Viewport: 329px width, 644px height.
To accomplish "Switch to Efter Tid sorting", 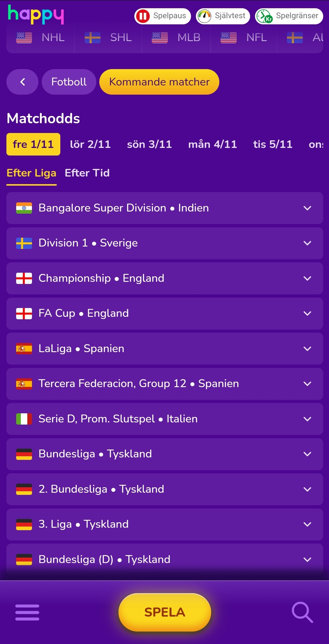I will [87, 173].
